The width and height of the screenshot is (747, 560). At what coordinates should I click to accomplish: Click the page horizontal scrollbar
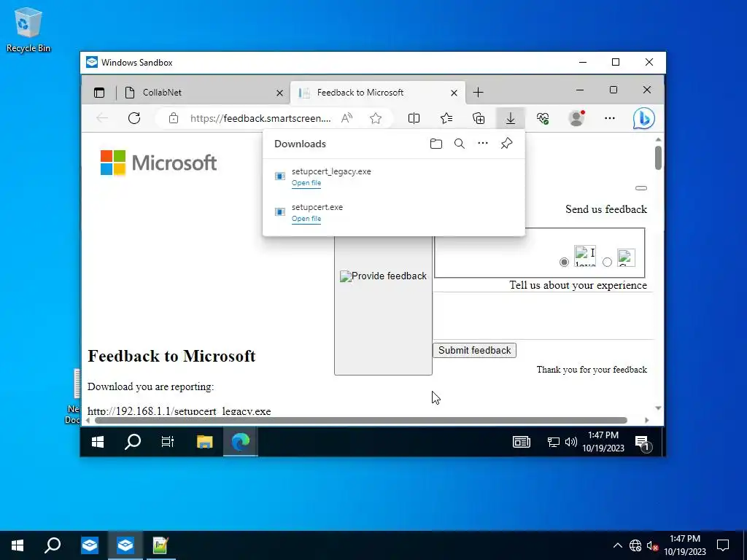coord(360,420)
